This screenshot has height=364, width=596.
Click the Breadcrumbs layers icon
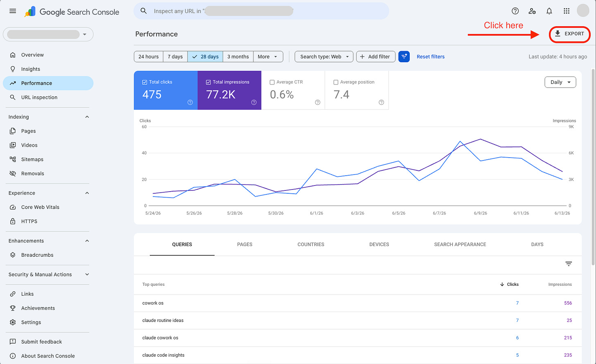[13, 255]
